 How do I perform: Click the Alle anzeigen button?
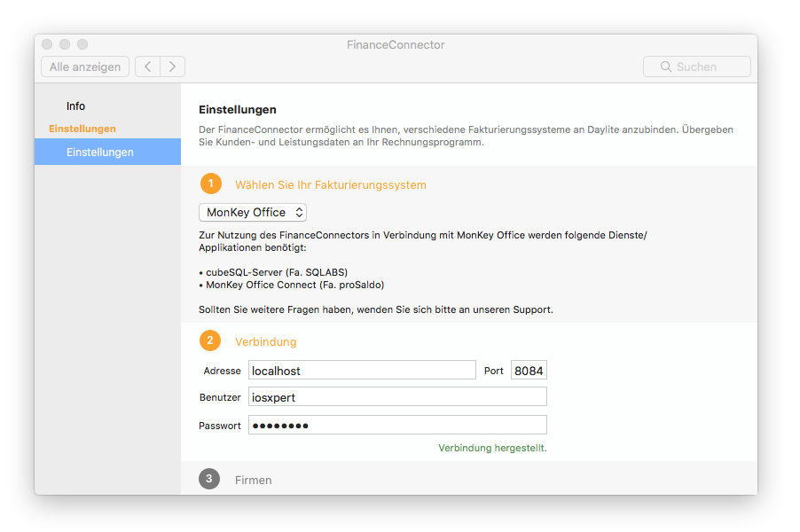point(85,66)
